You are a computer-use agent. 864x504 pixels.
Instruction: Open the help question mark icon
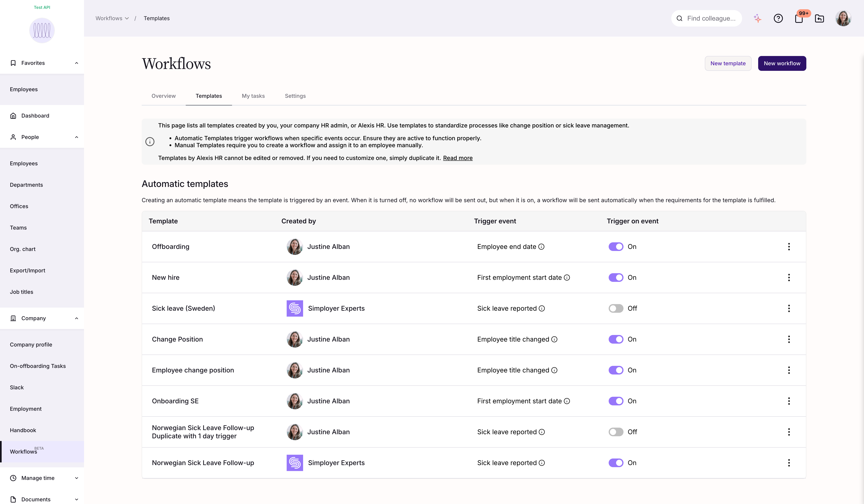778,19
